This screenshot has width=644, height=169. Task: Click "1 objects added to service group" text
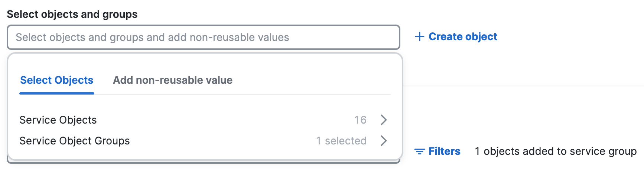coord(556,151)
